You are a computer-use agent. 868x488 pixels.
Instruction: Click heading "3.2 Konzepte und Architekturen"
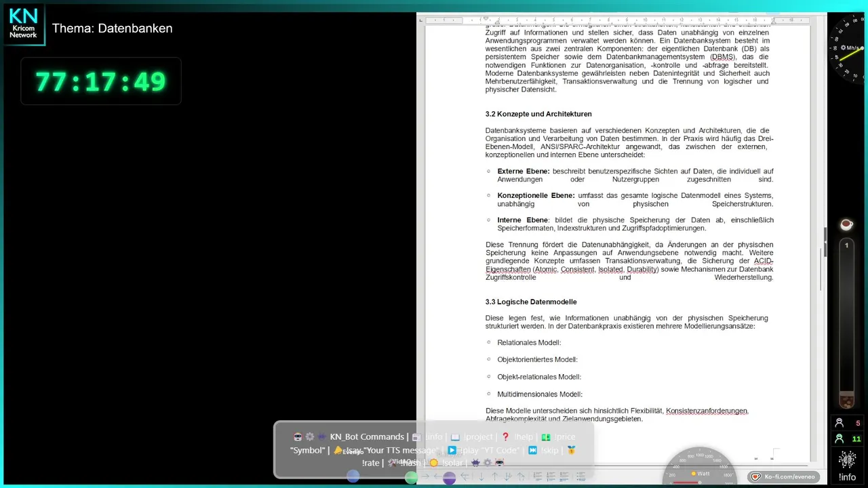(538, 114)
